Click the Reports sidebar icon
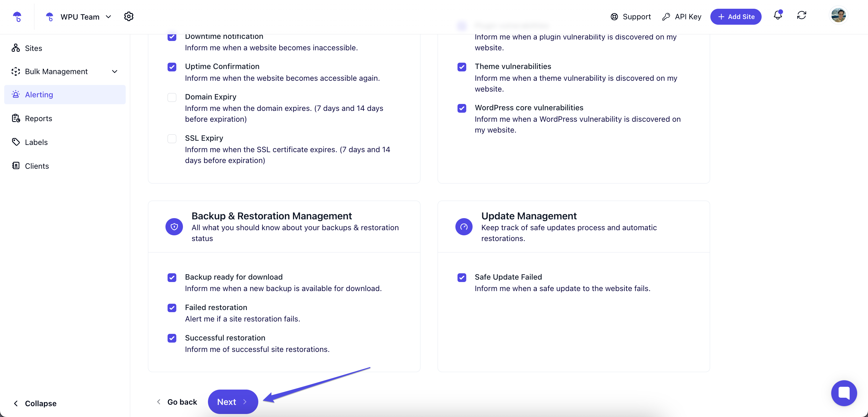The height and width of the screenshot is (417, 868). (x=16, y=118)
